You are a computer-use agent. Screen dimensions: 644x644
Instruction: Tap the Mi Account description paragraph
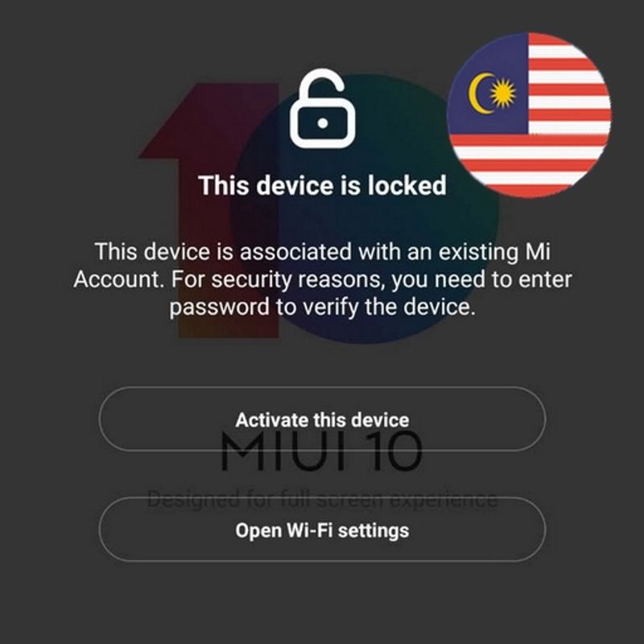click(323, 279)
